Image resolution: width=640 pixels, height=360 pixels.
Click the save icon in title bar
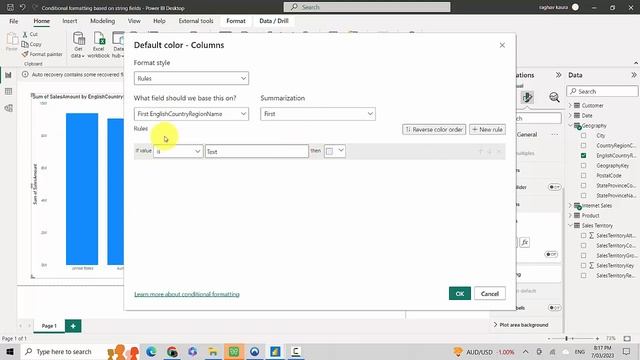[10, 7]
